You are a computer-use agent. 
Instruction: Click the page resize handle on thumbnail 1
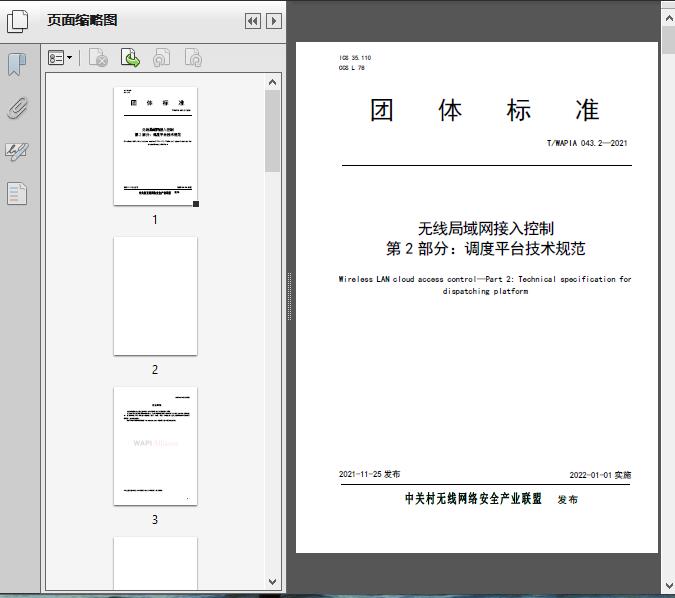196,204
